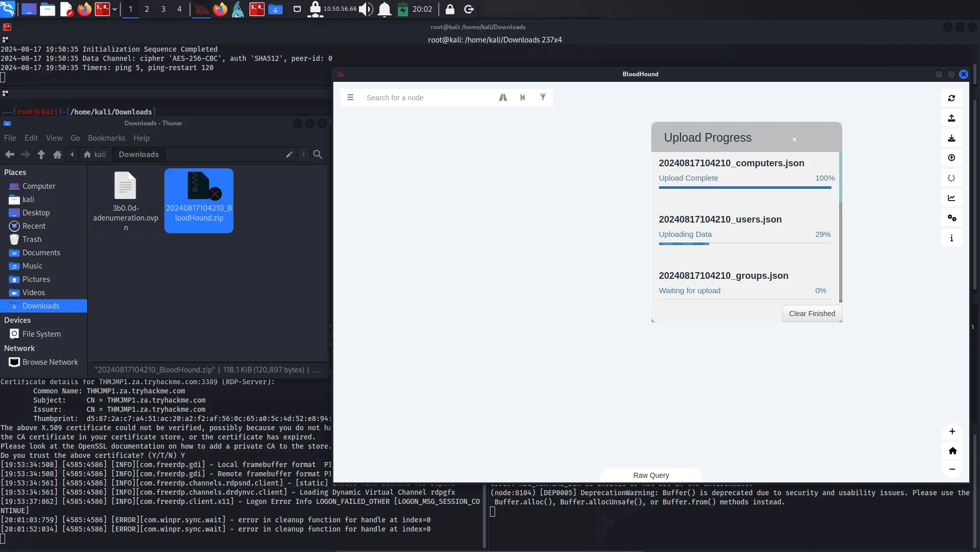Click the chart icon in BloodHound sidebar

coord(951,198)
